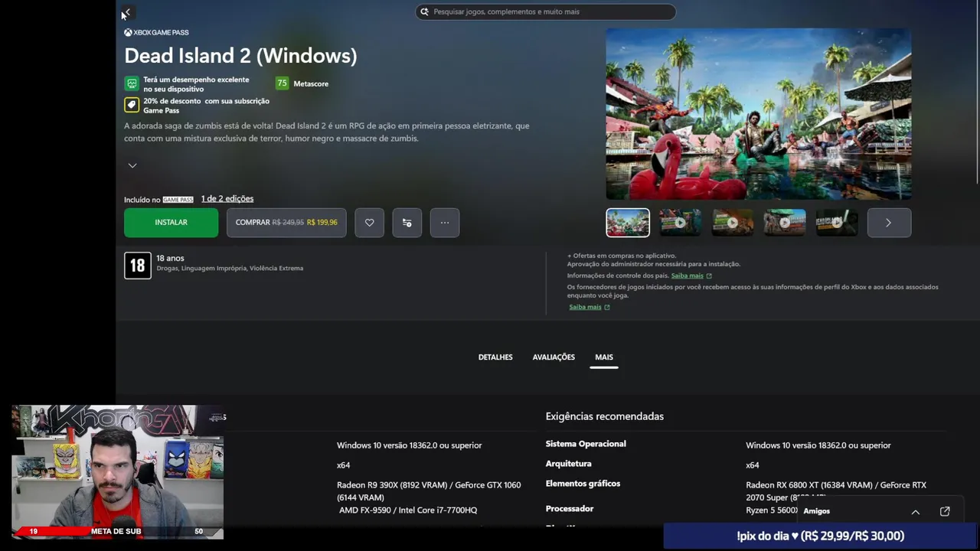Focus the Pesquisar jogos search field
The height and width of the screenshot is (551, 980).
(545, 11)
